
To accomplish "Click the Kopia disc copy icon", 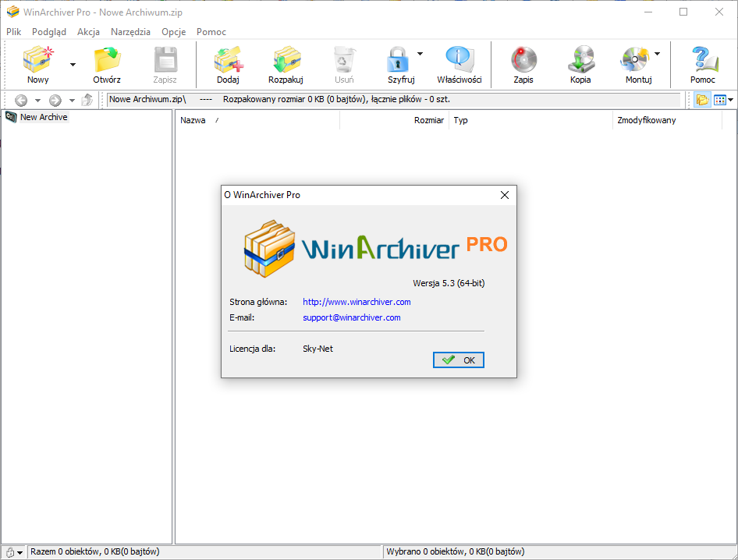I will pos(580,59).
